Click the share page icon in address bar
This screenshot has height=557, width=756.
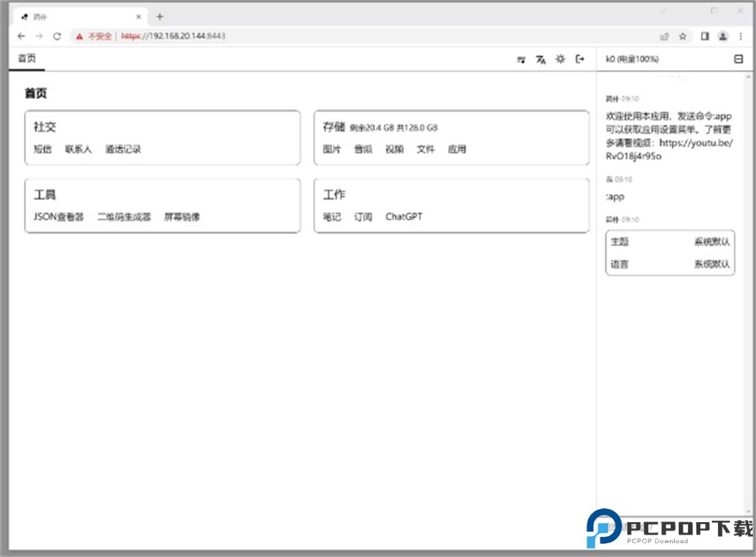[664, 36]
